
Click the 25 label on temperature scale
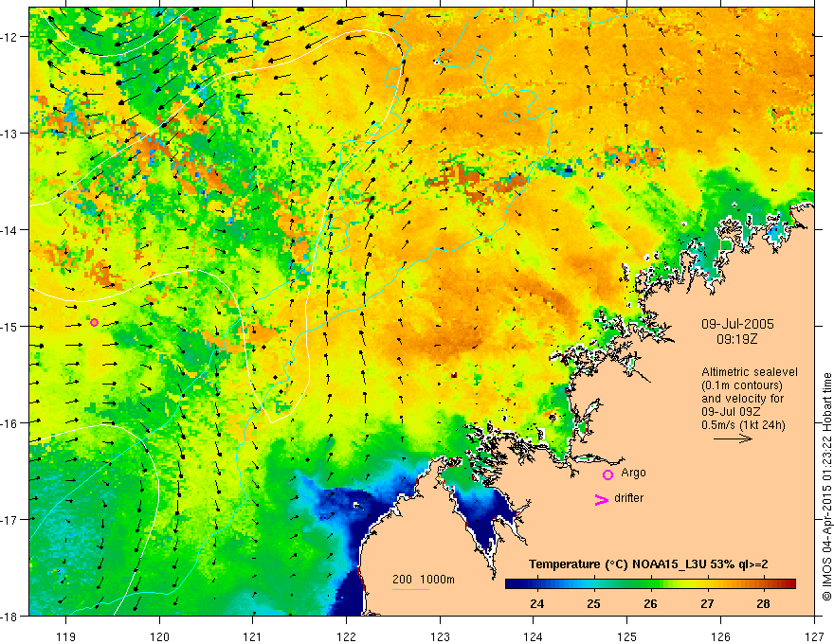(593, 603)
